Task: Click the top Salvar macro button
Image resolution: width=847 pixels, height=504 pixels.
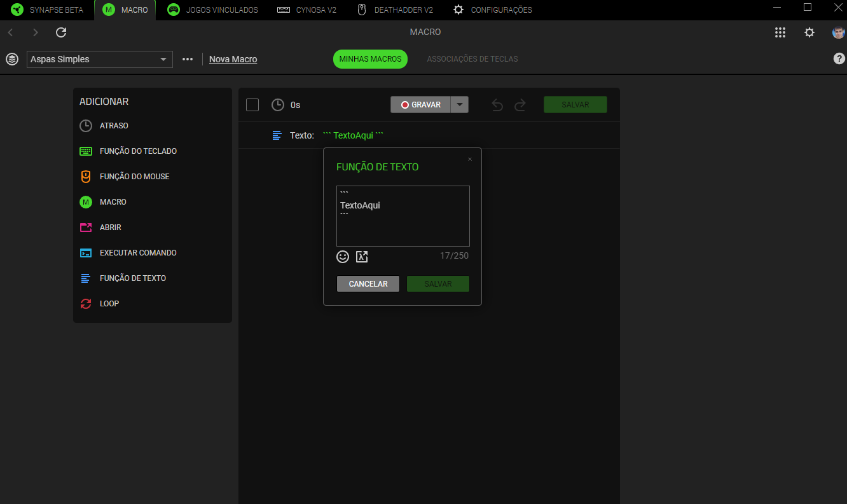Action: tap(575, 105)
